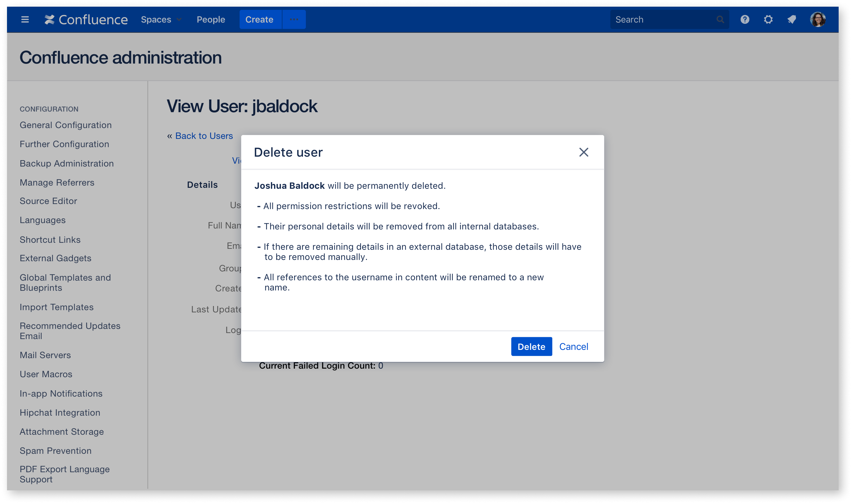Confirm with the Delete button
This screenshot has width=852, height=504.
[531, 346]
